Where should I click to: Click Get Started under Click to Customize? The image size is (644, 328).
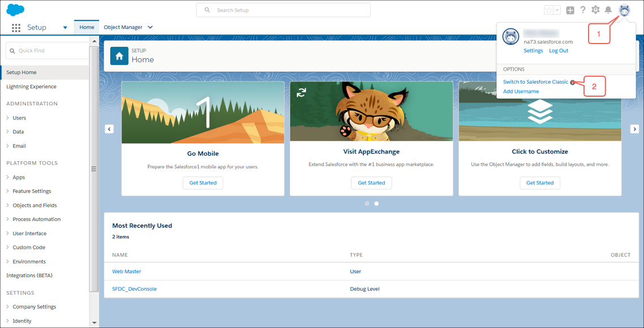(x=540, y=183)
